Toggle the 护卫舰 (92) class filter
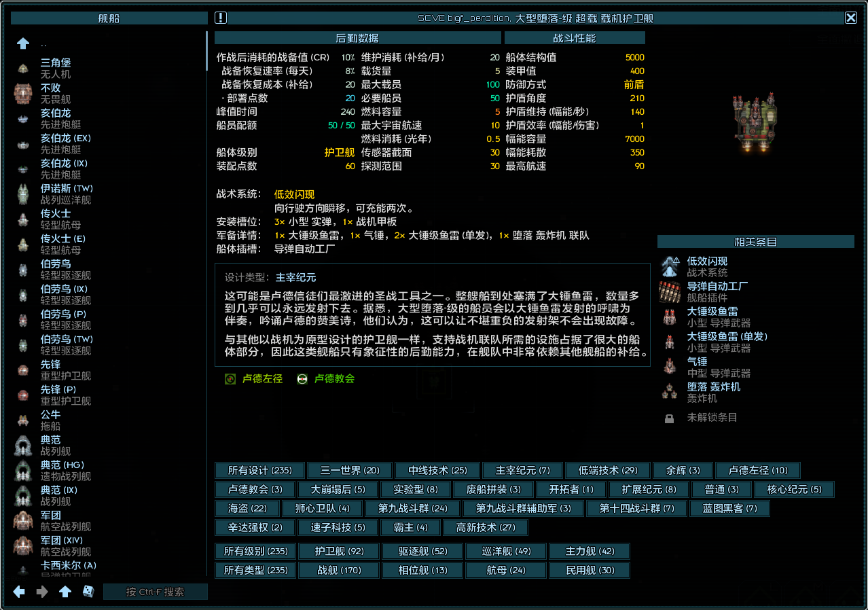This screenshot has width=868, height=610. point(338,551)
